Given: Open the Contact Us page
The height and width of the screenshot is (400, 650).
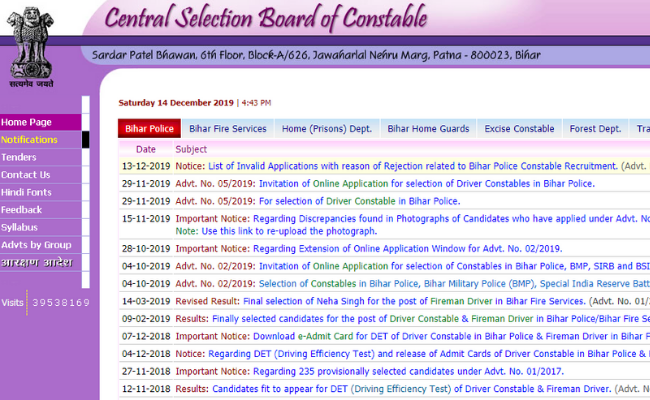Looking at the screenshot, I should coord(26,175).
